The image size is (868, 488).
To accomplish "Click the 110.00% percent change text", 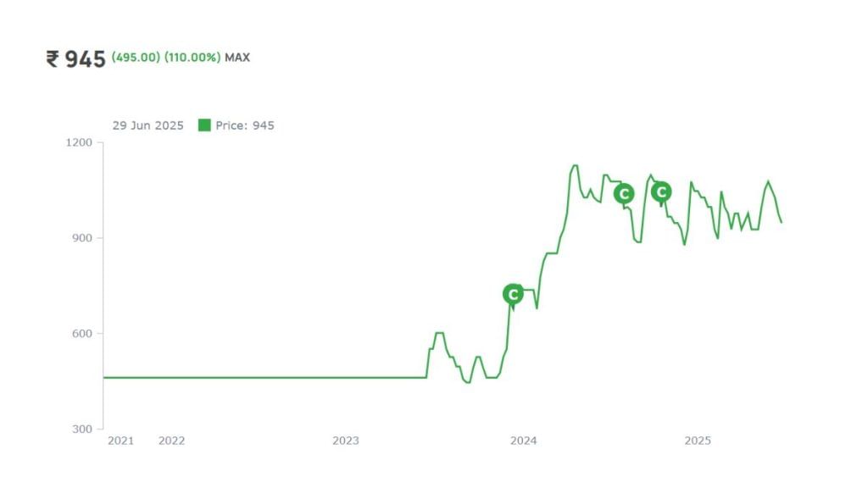I will 192,58.
